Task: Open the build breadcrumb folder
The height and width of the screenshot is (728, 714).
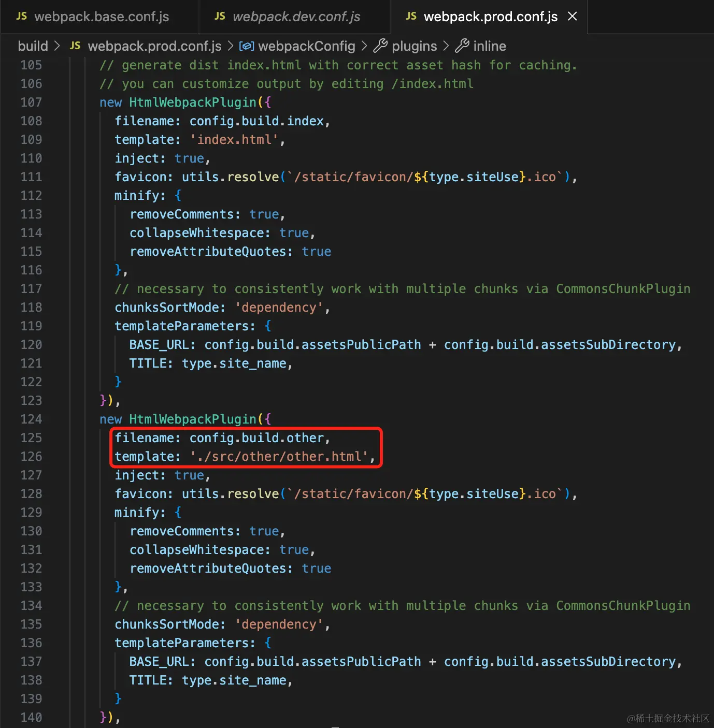Action: (33, 46)
